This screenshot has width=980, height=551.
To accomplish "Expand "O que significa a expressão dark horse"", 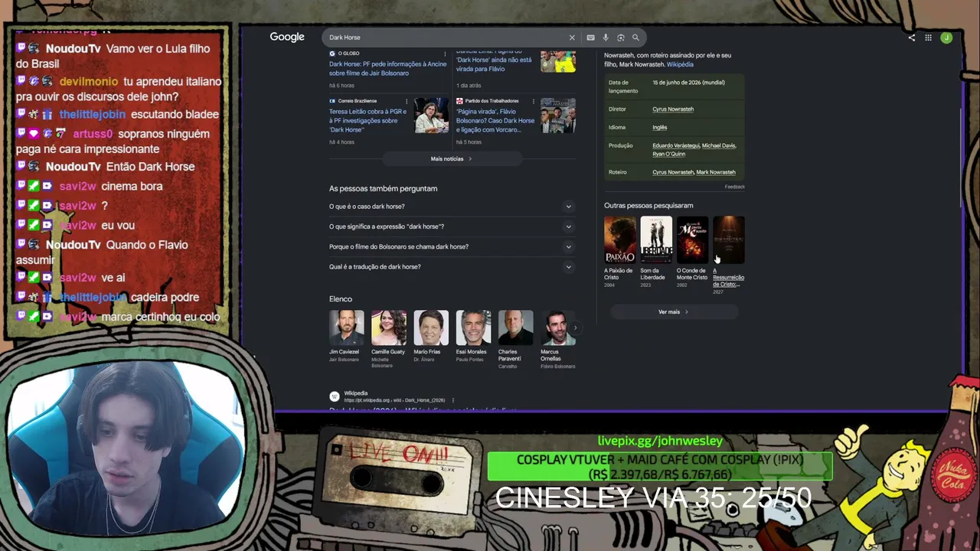I will 452,227.
